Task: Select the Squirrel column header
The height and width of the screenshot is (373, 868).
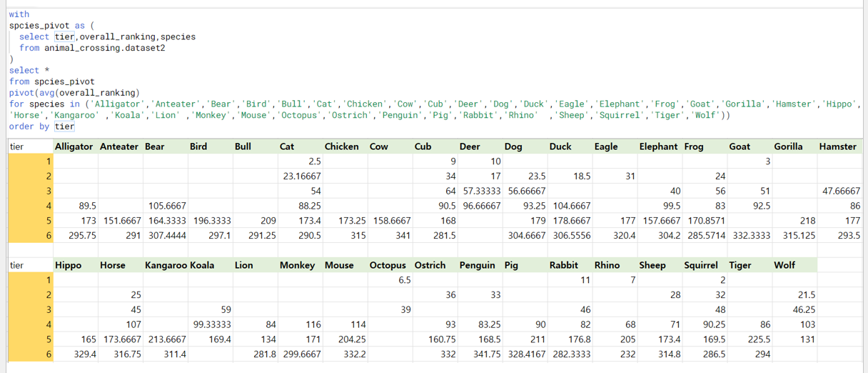Action: point(701,265)
